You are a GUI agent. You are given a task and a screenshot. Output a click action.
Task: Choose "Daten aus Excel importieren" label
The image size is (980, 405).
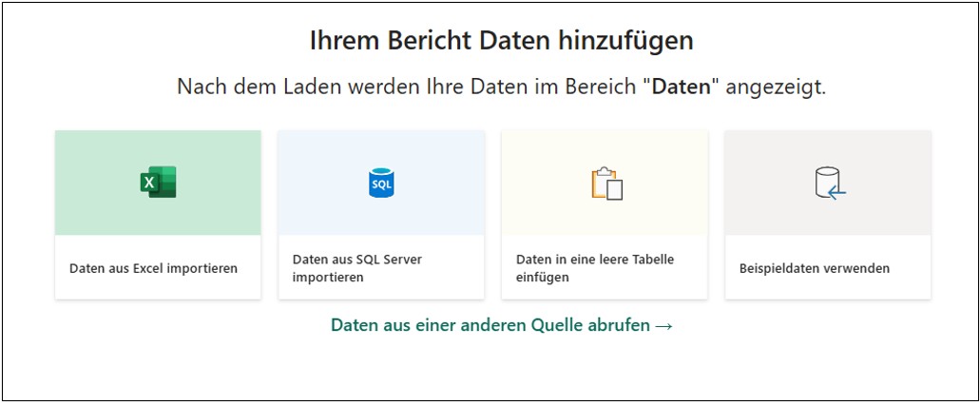click(x=153, y=268)
